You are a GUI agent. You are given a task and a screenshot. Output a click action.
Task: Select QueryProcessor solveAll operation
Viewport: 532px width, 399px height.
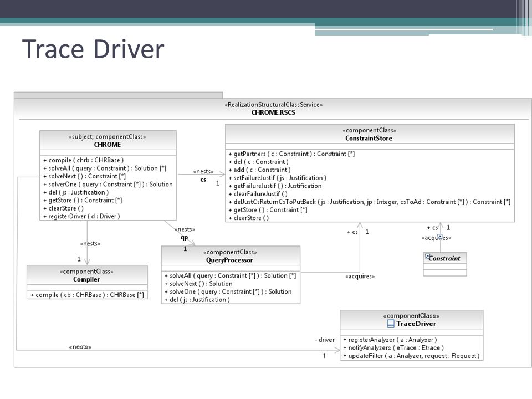231,276
